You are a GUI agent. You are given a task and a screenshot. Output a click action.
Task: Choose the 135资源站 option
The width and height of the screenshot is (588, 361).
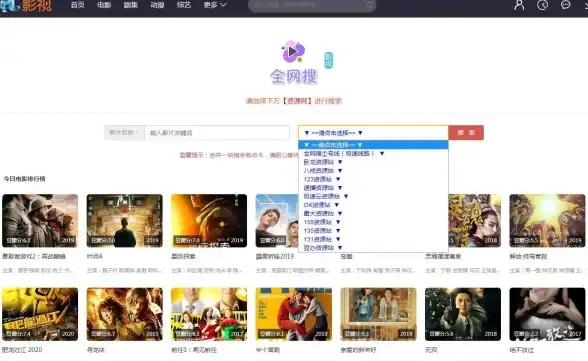click(373, 231)
